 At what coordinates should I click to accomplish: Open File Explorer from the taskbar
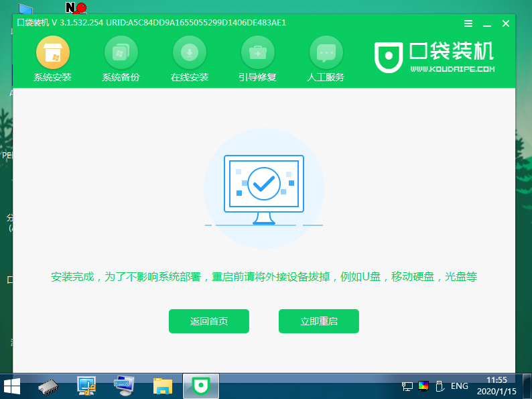point(162,386)
